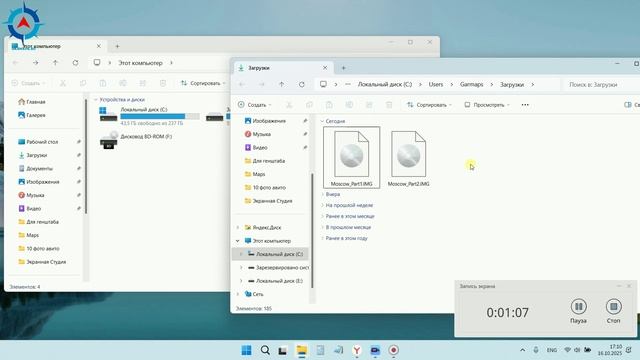The image size is (640, 360).
Task: Click Users in the breadcrumb path
Action: (436, 84)
